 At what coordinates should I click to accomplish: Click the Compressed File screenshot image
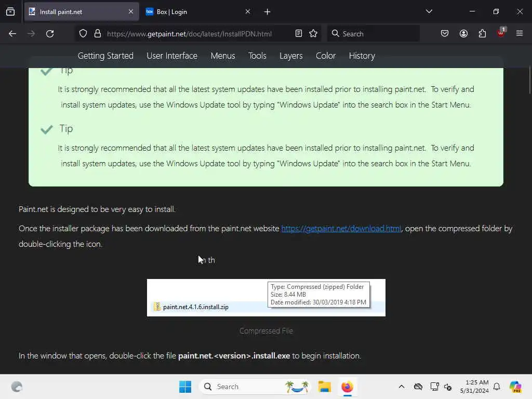pyautogui.click(x=266, y=298)
